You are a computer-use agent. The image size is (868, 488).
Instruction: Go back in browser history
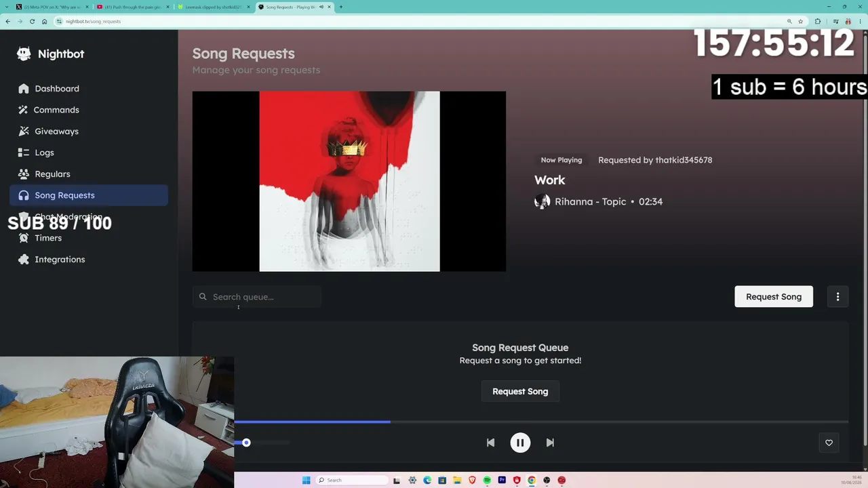(x=7, y=21)
